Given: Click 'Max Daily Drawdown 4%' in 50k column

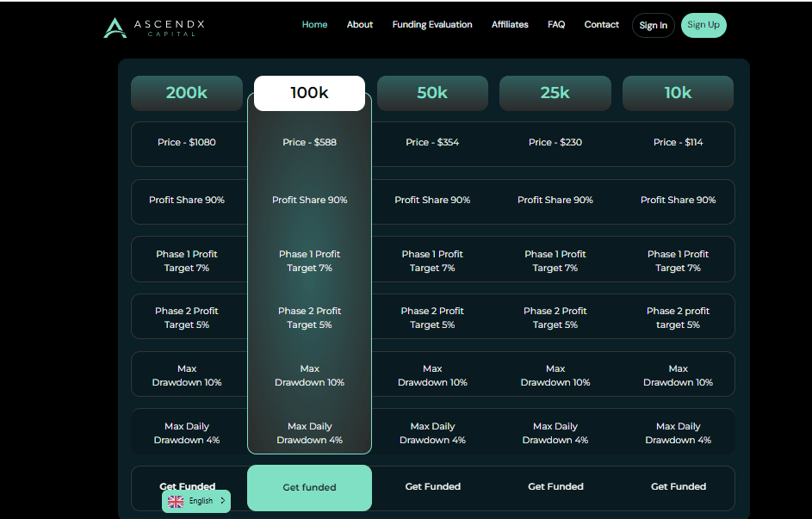Looking at the screenshot, I should (432, 433).
